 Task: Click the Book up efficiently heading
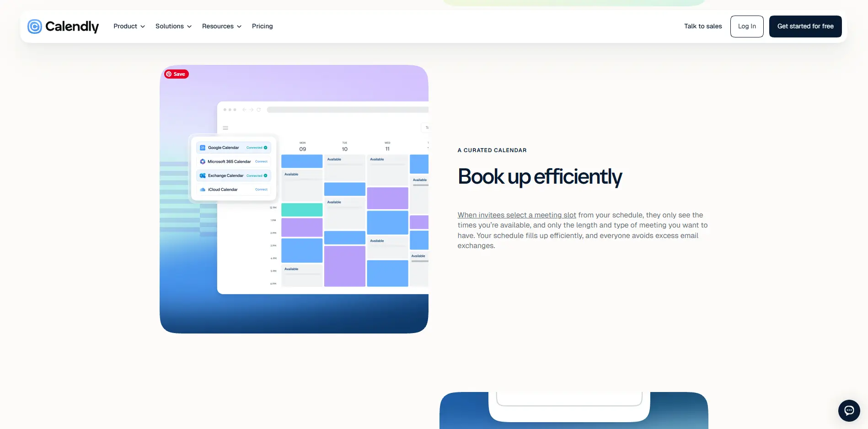540,177
